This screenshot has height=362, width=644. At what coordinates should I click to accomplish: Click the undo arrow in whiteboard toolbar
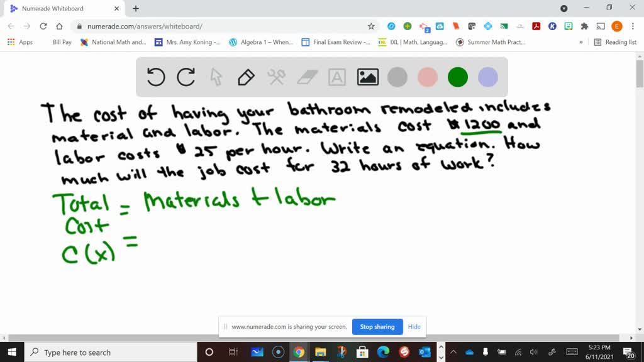[156, 77]
